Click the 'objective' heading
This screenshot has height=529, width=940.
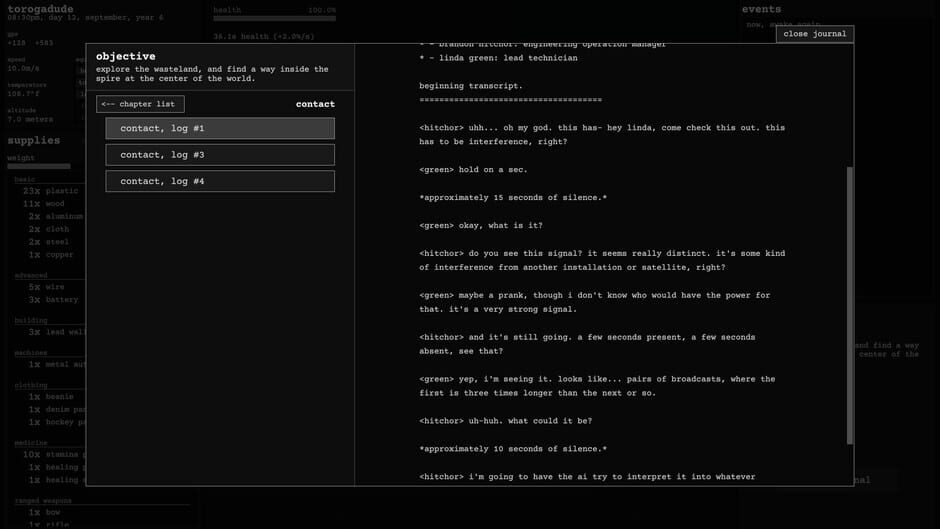coord(126,56)
